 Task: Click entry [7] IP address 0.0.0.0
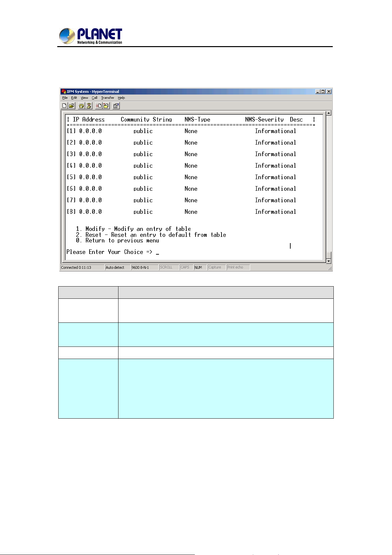coord(91,200)
